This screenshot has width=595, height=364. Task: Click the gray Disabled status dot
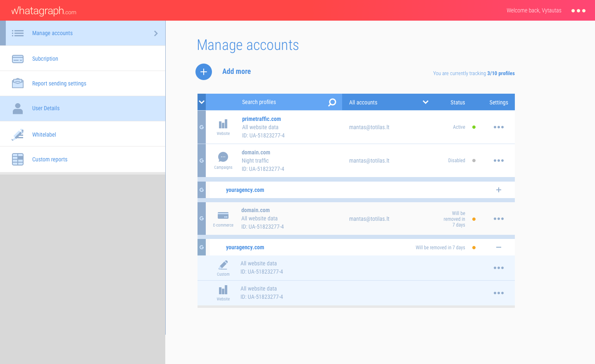474,161
